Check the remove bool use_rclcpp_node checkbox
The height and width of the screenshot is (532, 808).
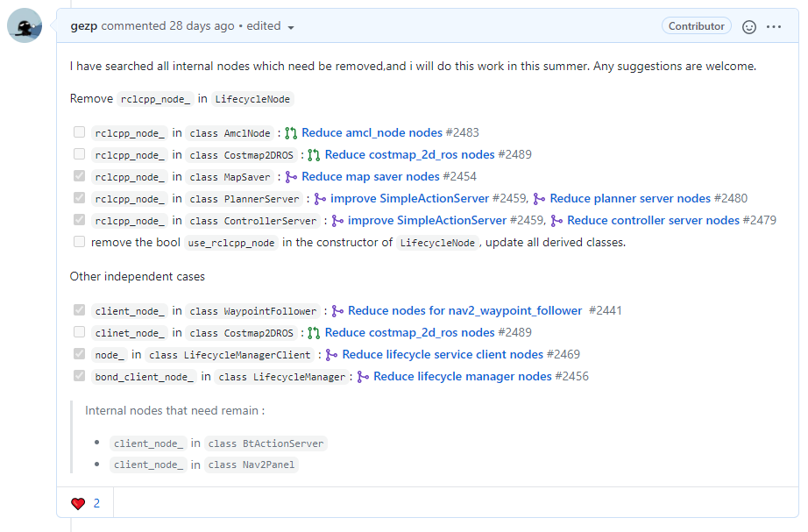coord(80,242)
